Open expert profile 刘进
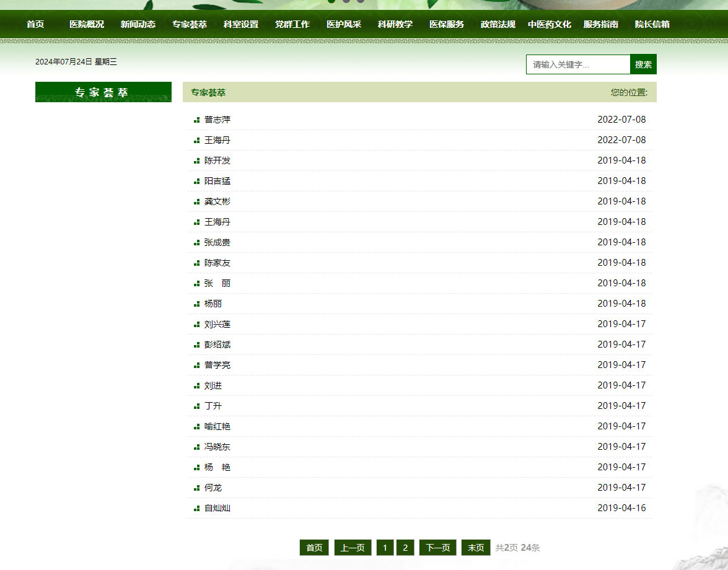The width and height of the screenshot is (728, 570). pos(213,385)
